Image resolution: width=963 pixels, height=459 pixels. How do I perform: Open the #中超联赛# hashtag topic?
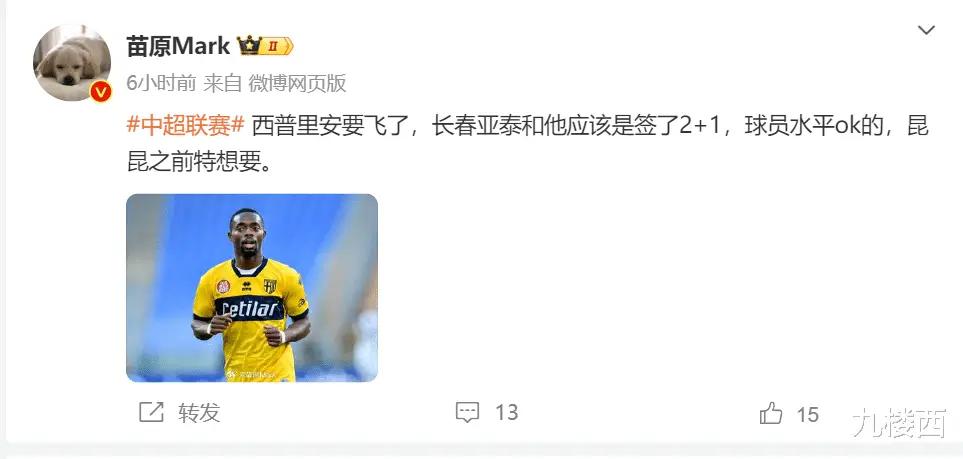click(185, 126)
